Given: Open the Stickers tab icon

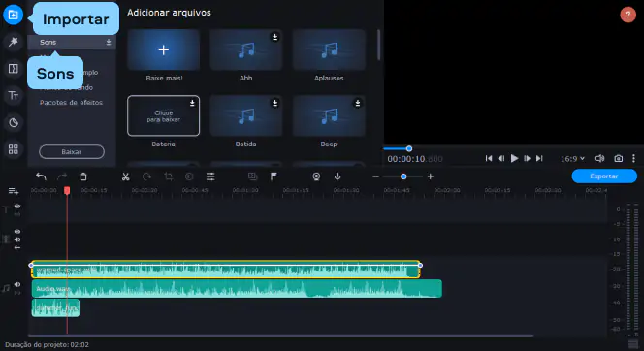Looking at the screenshot, I should coord(14,123).
